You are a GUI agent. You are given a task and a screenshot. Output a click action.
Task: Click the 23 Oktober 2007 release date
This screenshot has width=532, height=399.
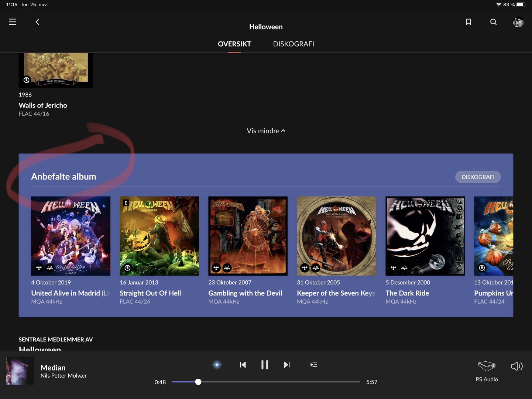pyautogui.click(x=230, y=283)
